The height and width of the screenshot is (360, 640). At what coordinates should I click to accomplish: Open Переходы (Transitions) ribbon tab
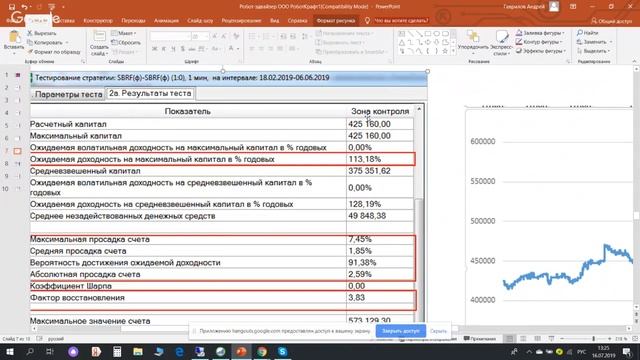133,20
